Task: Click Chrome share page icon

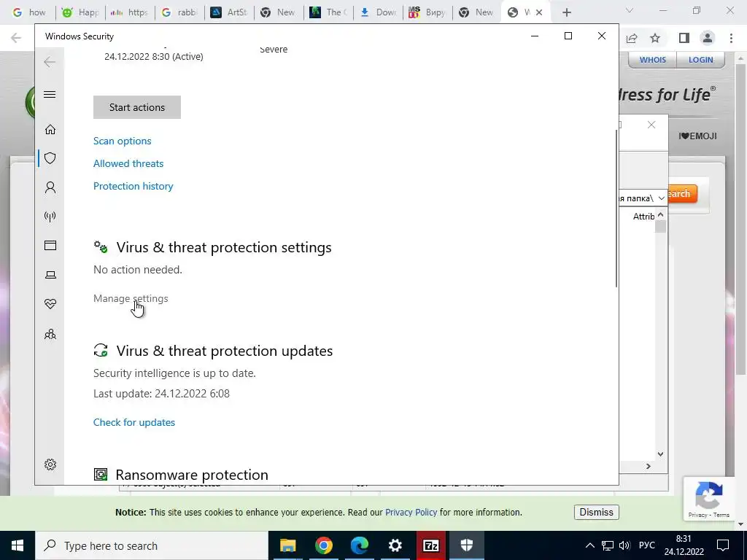Action: pyautogui.click(x=632, y=38)
